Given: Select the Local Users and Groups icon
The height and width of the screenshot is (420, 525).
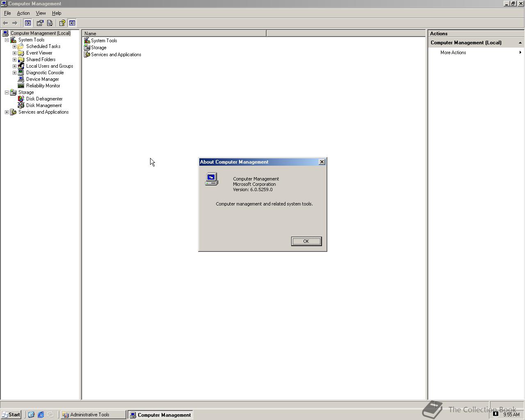Looking at the screenshot, I should [21, 66].
